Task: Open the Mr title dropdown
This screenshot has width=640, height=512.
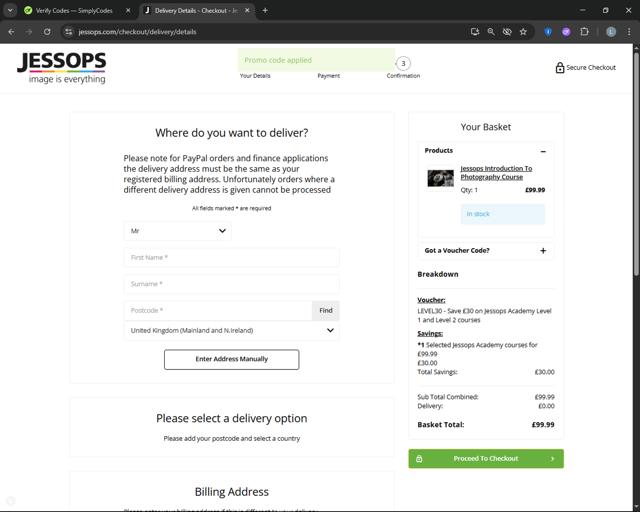Action: pyautogui.click(x=178, y=231)
